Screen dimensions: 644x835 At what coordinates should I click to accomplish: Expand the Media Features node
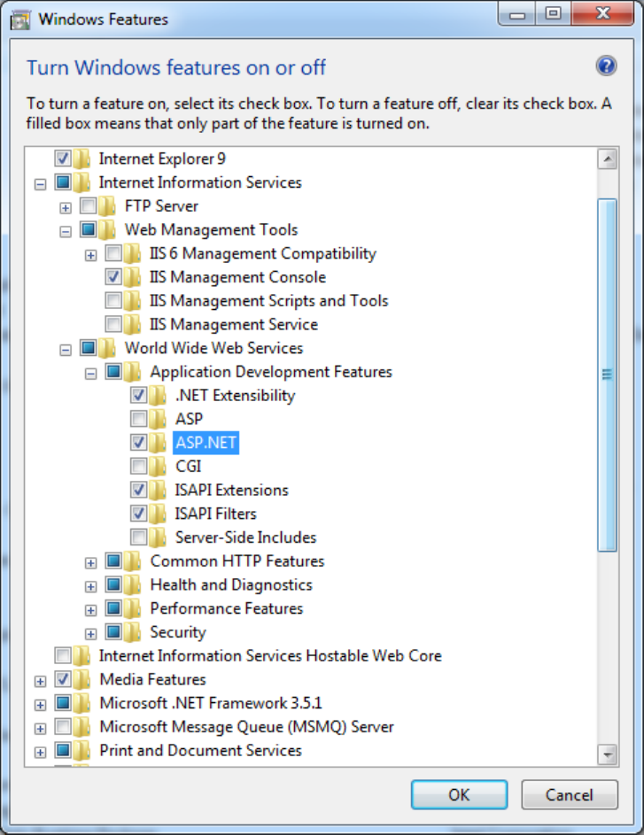(x=40, y=681)
